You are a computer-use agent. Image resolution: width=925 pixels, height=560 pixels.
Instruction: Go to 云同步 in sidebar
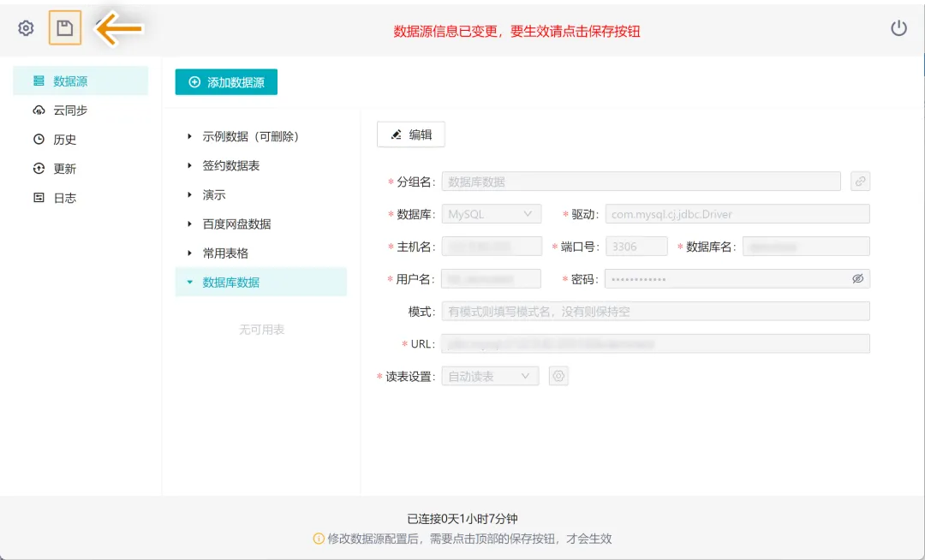click(x=70, y=110)
